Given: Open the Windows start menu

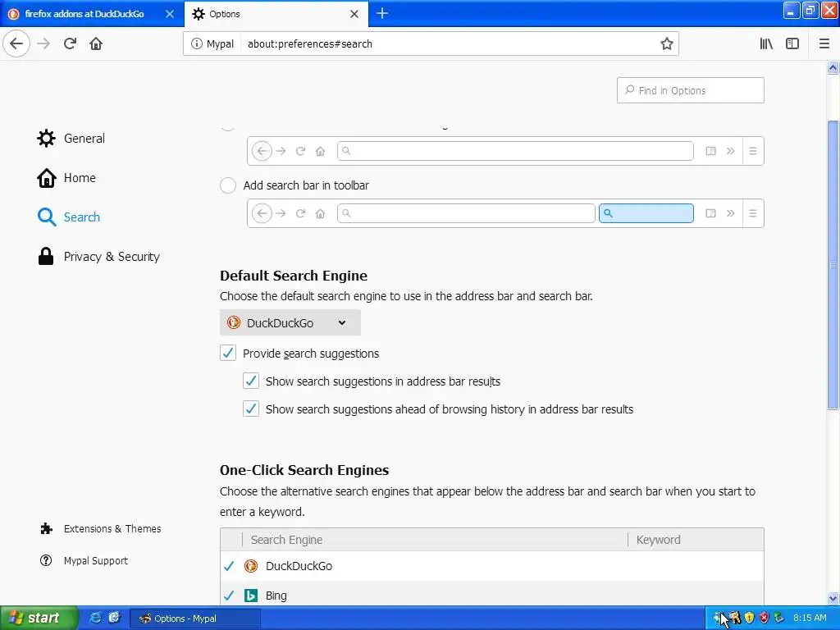Looking at the screenshot, I should pyautogui.click(x=39, y=618).
